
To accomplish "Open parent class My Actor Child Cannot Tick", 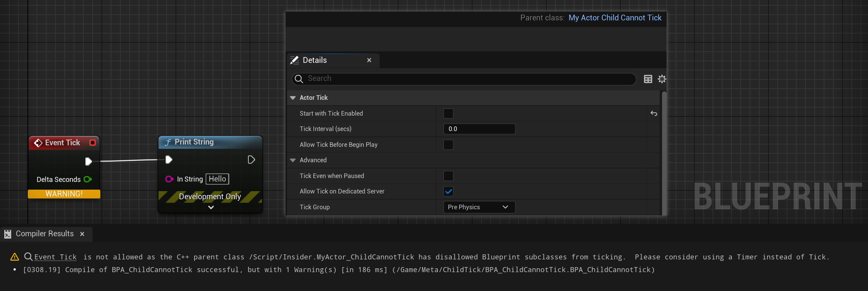I will click(x=615, y=18).
